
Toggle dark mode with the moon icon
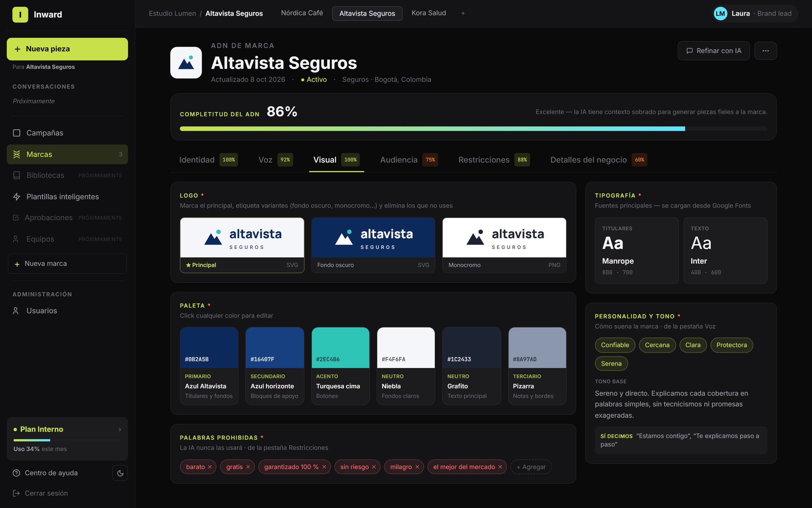click(120, 473)
